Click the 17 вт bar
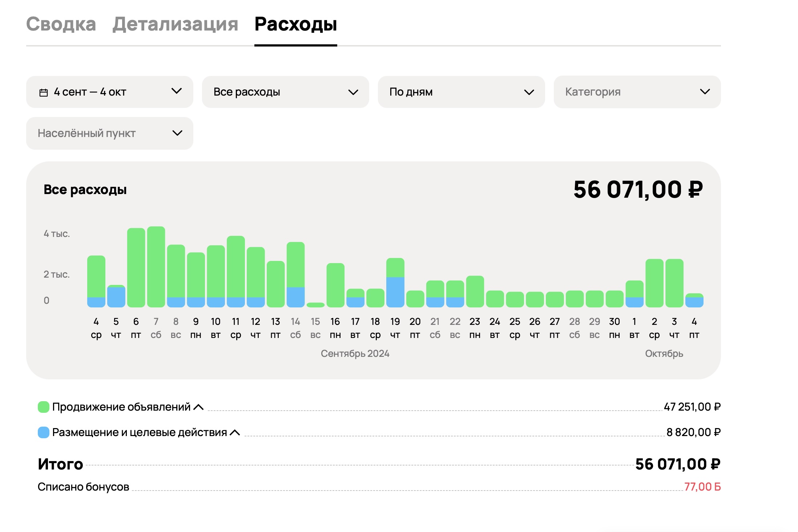The height and width of the screenshot is (532, 798). 355,298
